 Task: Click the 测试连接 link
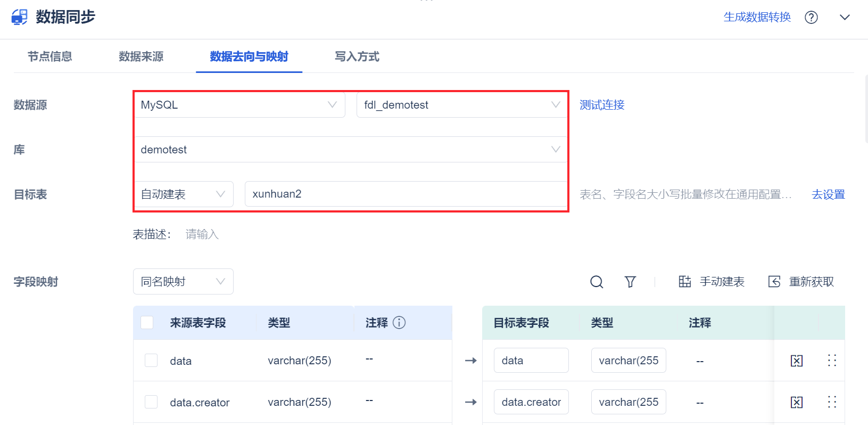pos(602,105)
